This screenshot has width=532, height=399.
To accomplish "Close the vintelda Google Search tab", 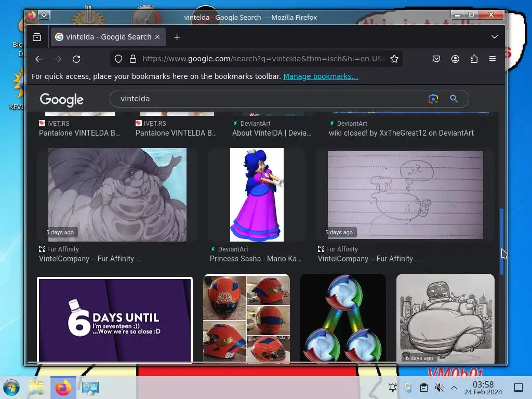I will pyautogui.click(x=157, y=37).
